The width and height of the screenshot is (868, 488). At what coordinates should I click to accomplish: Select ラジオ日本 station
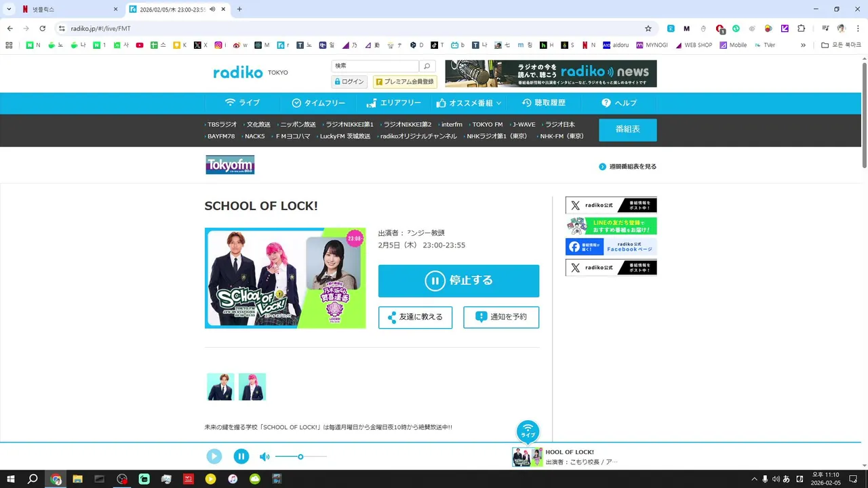click(559, 125)
